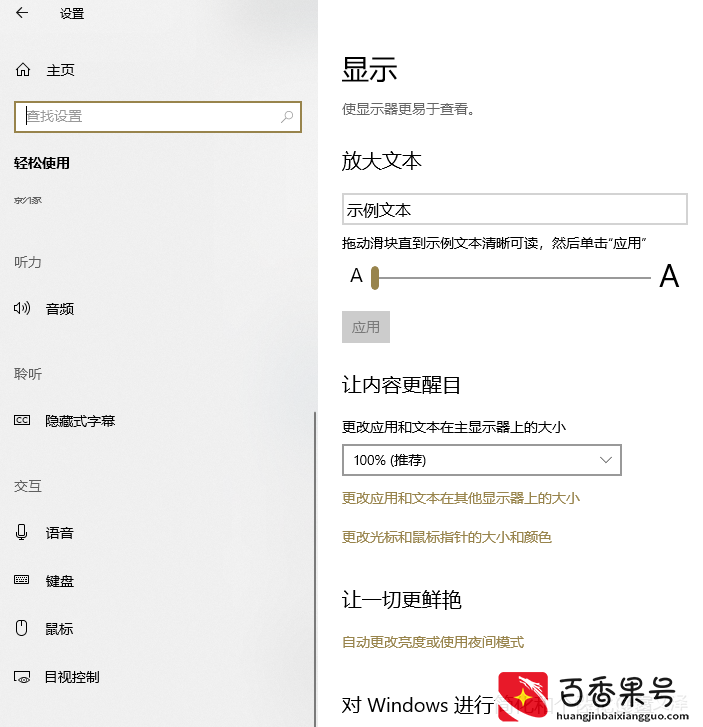
Task: Open the 键盘 settings page
Action: click(x=60, y=581)
